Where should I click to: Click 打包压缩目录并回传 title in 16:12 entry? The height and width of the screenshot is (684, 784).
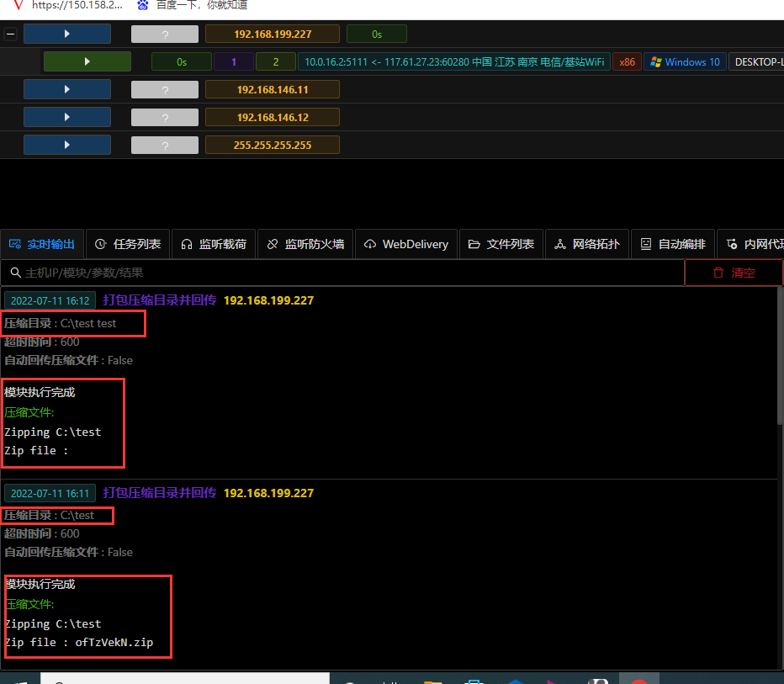160,300
